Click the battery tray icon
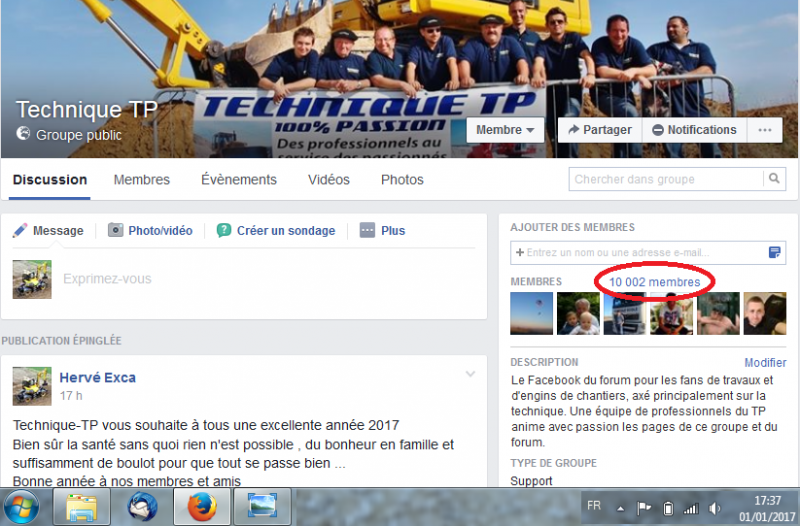The height and width of the screenshot is (526, 800). tap(668, 508)
